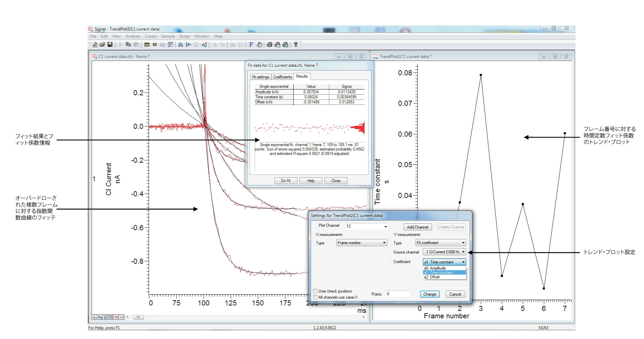Screen dimensions: 644x339
Task: Open a new document in Signal
Action: click(x=94, y=45)
